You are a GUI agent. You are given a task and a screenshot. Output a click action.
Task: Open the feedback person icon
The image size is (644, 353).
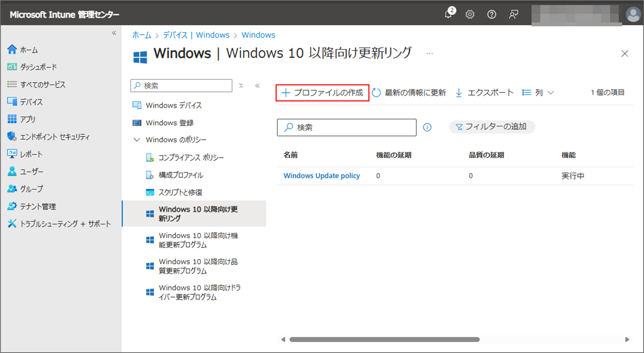(513, 14)
